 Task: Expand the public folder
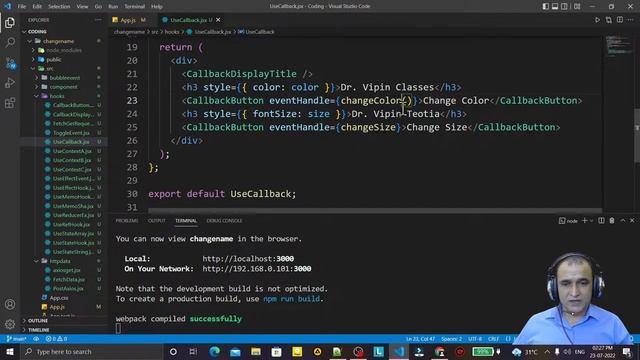[x=54, y=60]
